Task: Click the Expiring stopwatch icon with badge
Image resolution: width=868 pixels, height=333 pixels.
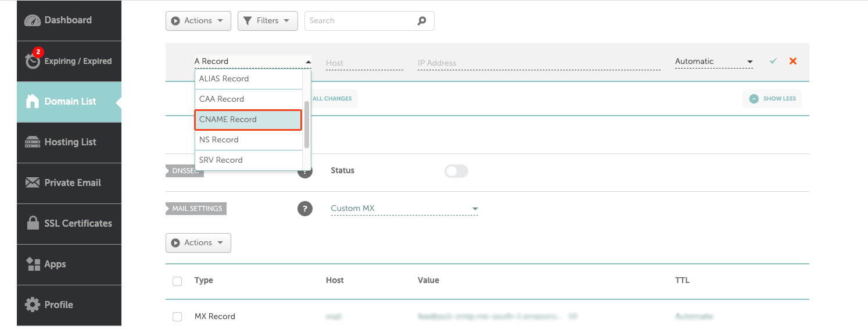Action: [x=33, y=59]
